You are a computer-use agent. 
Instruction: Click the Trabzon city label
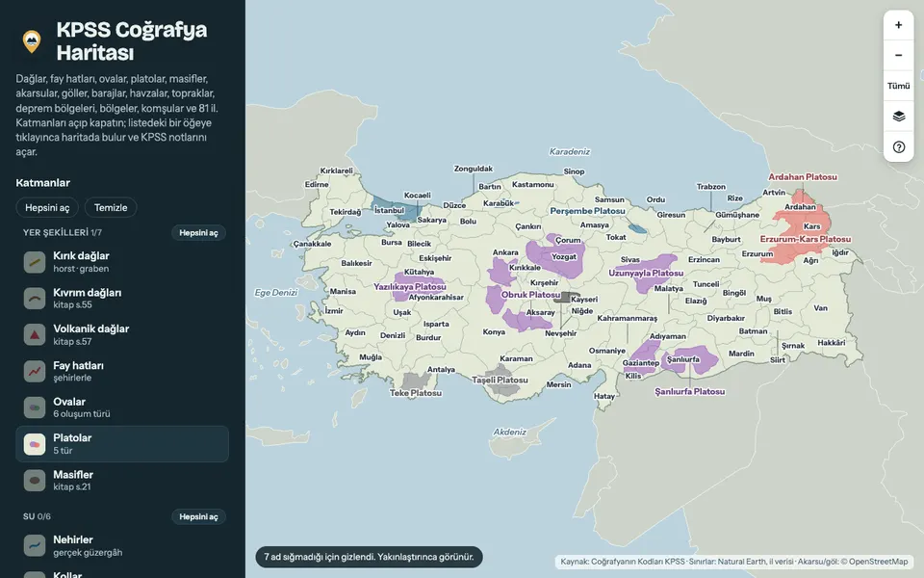pyautogui.click(x=710, y=186)
